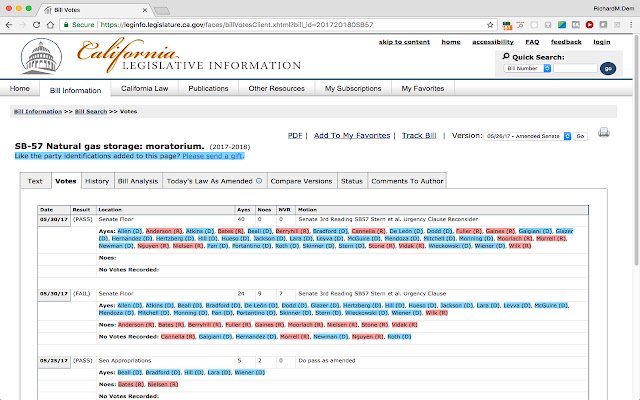640x400 pixels.
Task: Open the Chrome three-dot menu
Action: point(631,25)
